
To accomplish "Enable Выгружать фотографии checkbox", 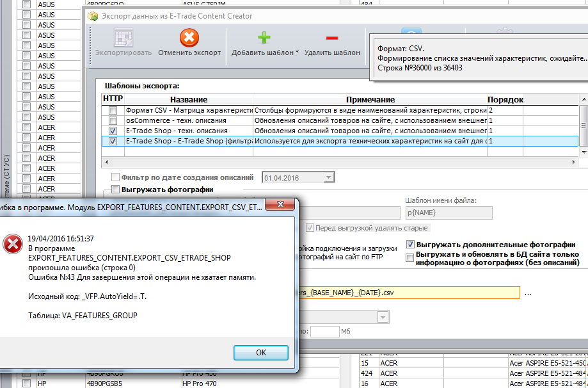I will coord(116,189).
